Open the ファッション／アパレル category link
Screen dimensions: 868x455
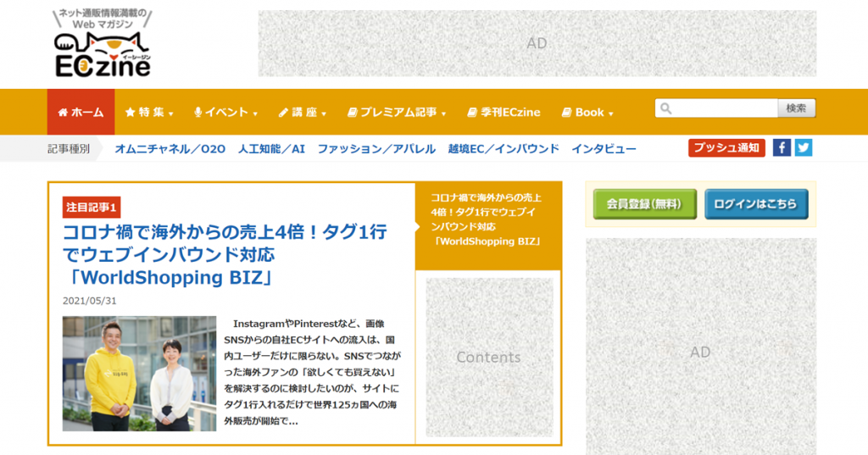pyautogui.click(x=376, y=149)
